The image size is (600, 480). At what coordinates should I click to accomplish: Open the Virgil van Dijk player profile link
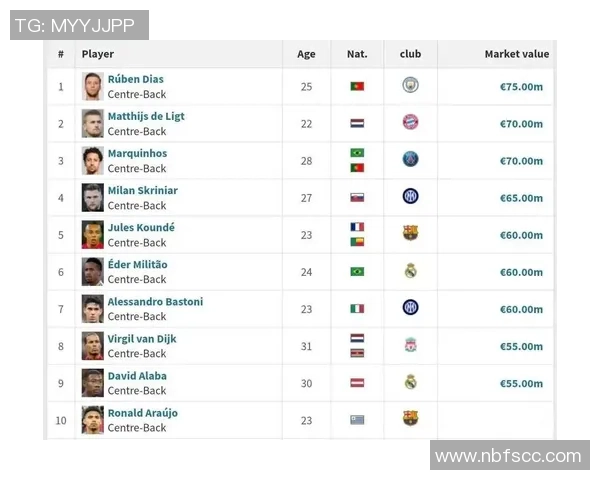142,338
